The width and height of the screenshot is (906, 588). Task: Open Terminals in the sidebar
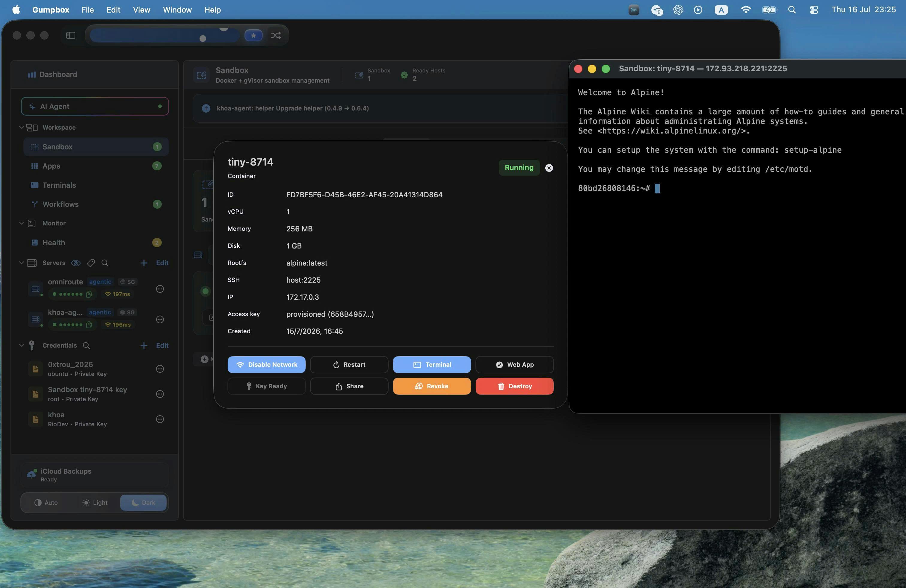coord(96,185)
